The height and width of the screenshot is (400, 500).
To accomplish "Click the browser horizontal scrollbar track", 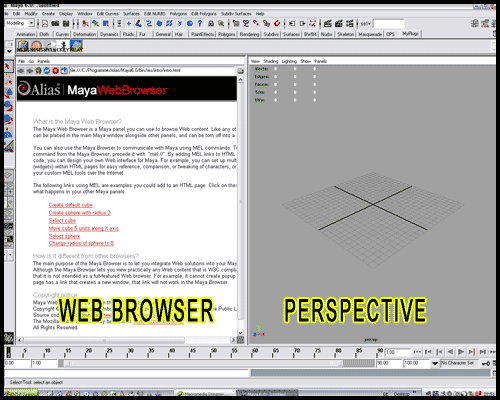I will click(127, 340).
